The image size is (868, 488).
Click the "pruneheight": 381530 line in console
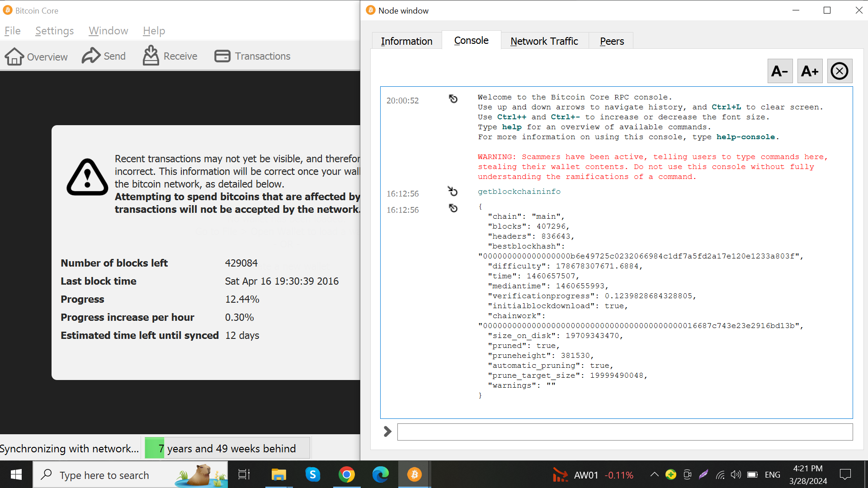[x=541, y=356]
